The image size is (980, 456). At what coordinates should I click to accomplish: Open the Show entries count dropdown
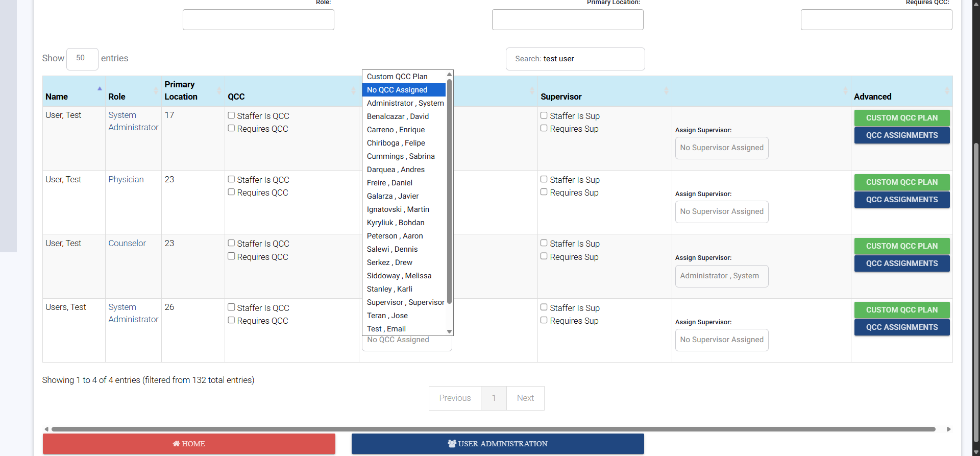82,59
